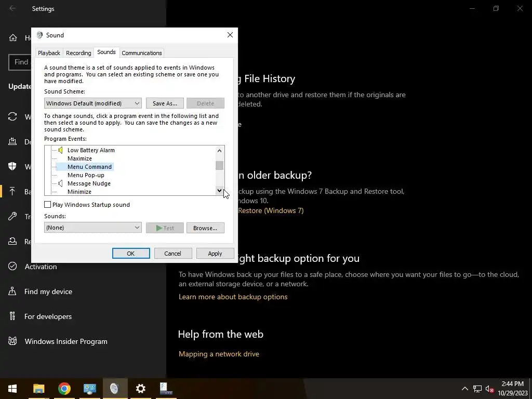Click the taskbar clock and date
The width and height of the screenshot is (532, 399).
[x=512, y=389]
